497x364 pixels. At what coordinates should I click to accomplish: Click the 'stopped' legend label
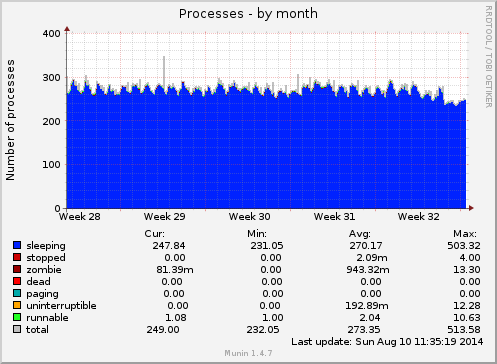pos(46,258)
